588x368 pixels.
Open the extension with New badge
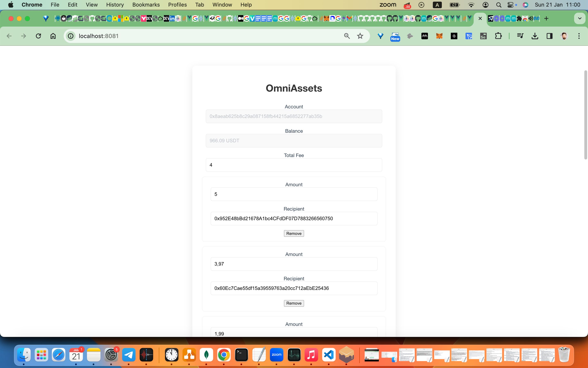(x=395, y=37)
